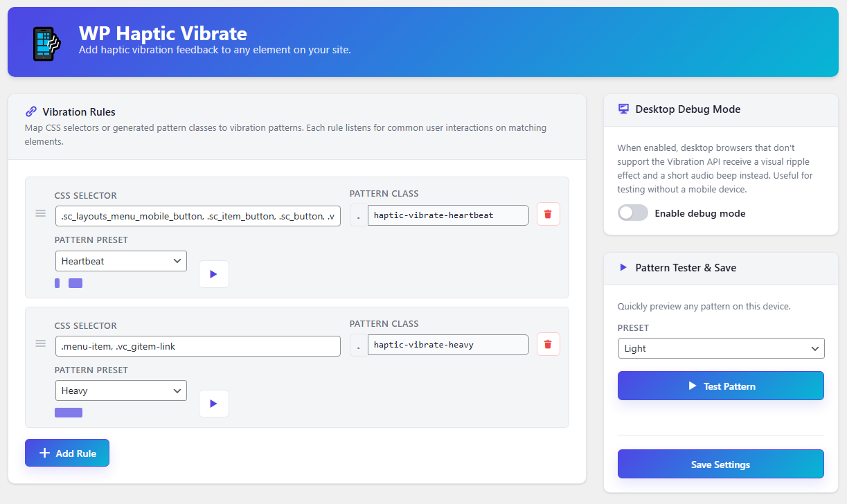Image resolution: width=847 pixels, height=504 pixels.
Task: Click the link icon beside Vibration Rules
Action: tap(30, 111)
